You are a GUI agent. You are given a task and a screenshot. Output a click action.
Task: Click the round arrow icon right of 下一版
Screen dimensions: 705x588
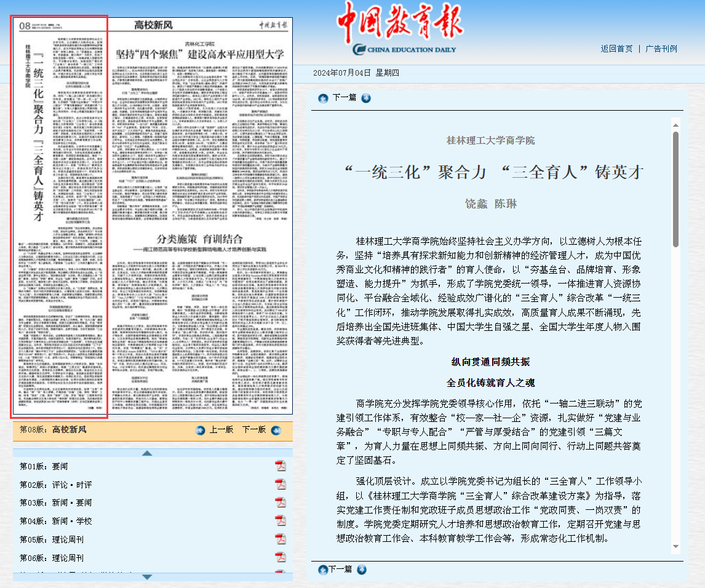(x=276, y=430)
